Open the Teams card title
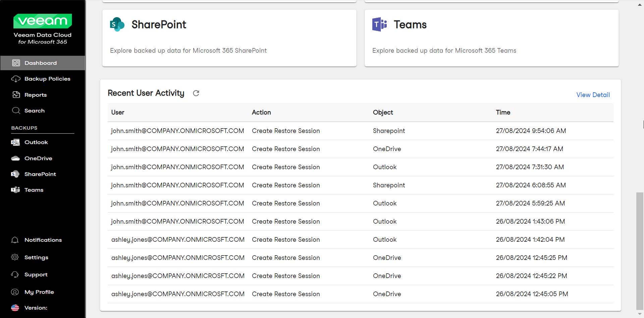 click(x=410, y=25)
